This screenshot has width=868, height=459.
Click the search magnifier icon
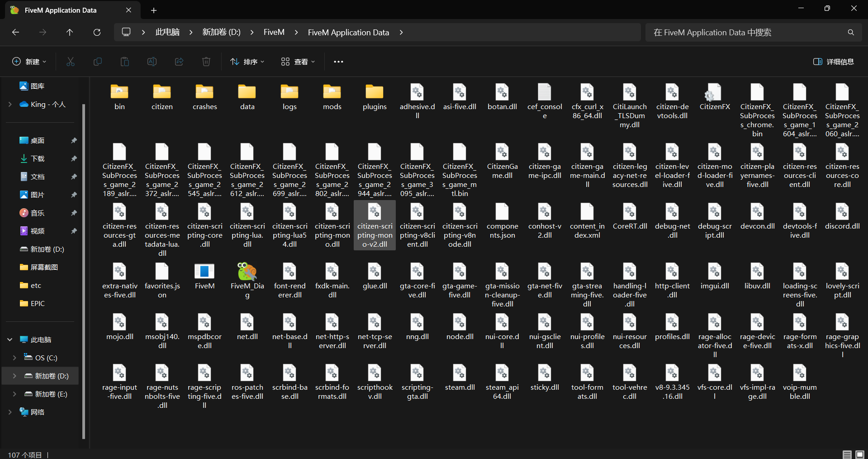pos(851,33)
